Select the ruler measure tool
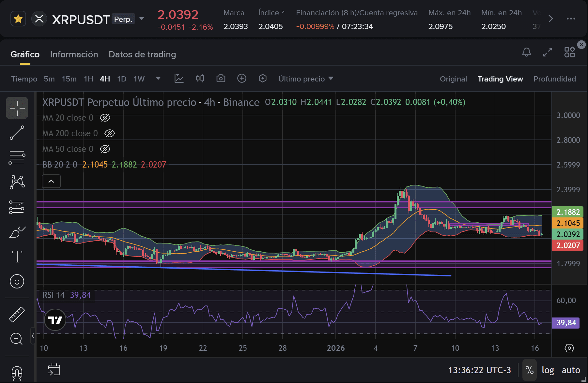This screenshot has width=588, height=383. [17, 314]
